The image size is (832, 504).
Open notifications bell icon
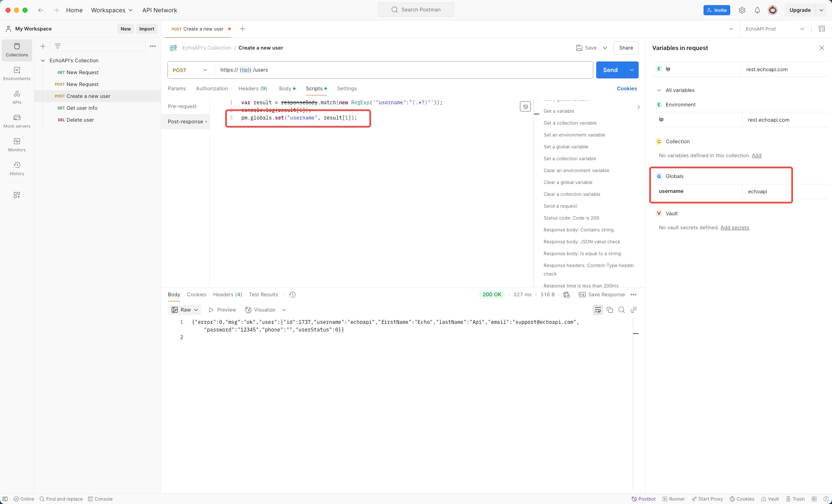[x=757, y=10]
